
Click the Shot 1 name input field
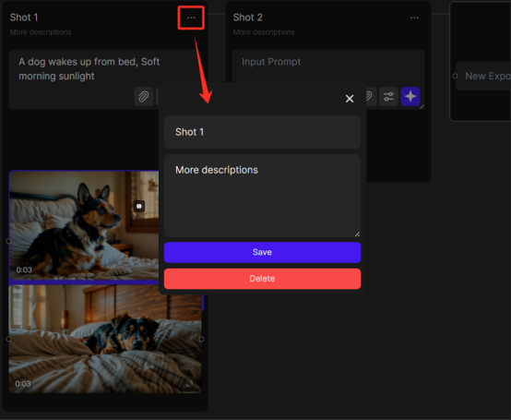point(262,132)
